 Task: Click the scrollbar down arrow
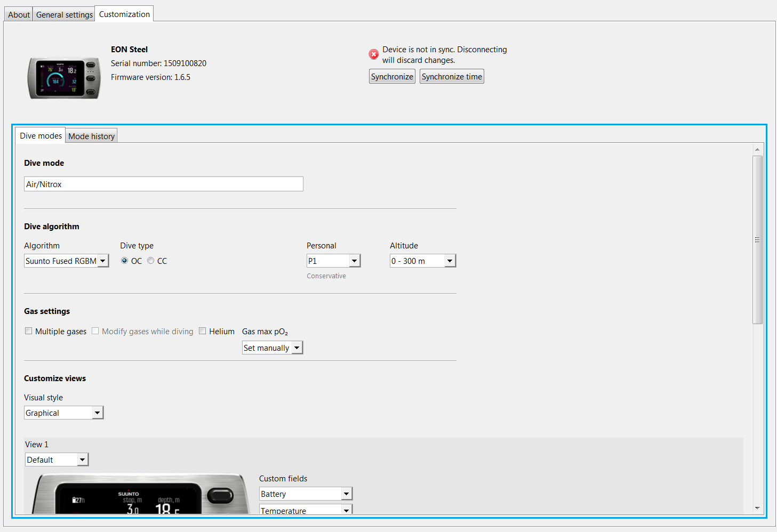(x=757, y=509)
